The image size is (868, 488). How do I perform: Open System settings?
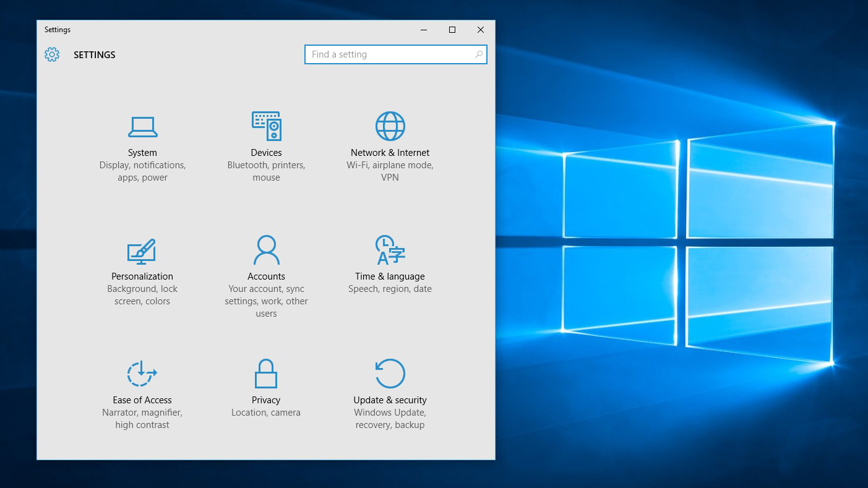coord(142,136)
